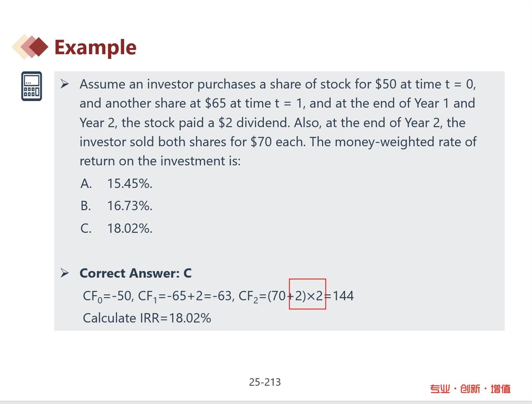The height and width of the screenshot is (404, 532).
Task: Select answer option A 15.45%
Action: pos(116,183)
